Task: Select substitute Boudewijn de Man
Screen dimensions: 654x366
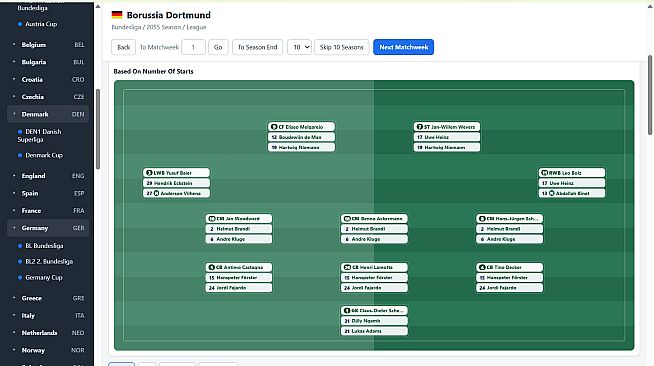Action: (301, 137)
